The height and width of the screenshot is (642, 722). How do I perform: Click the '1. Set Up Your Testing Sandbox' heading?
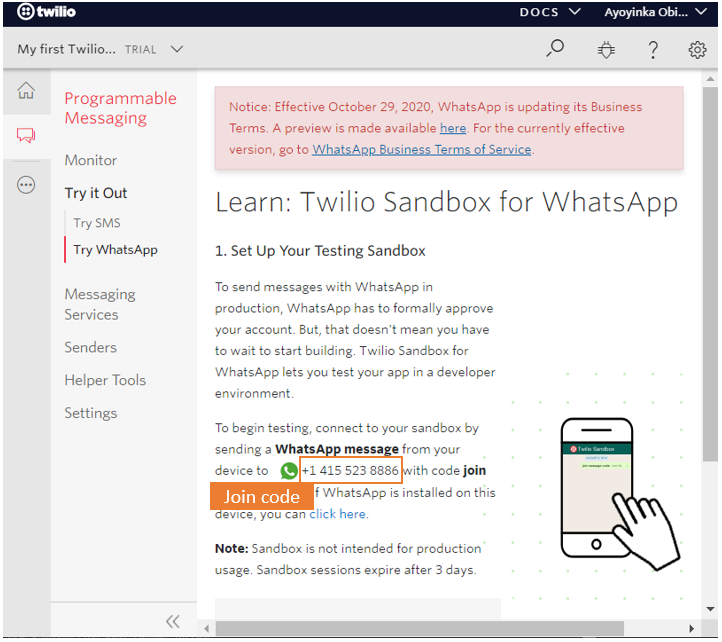(x=320, y=251)
